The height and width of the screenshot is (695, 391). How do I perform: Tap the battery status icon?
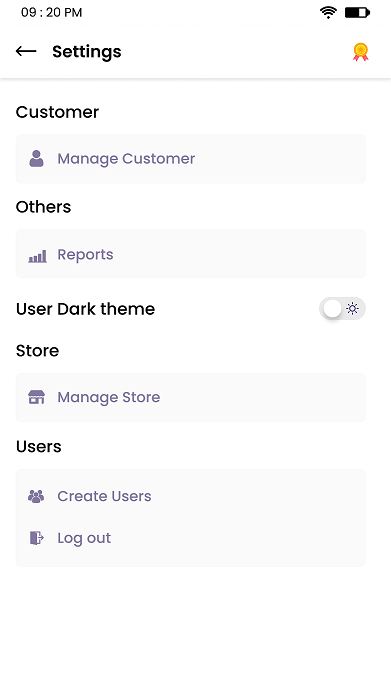tap(357, 12)
